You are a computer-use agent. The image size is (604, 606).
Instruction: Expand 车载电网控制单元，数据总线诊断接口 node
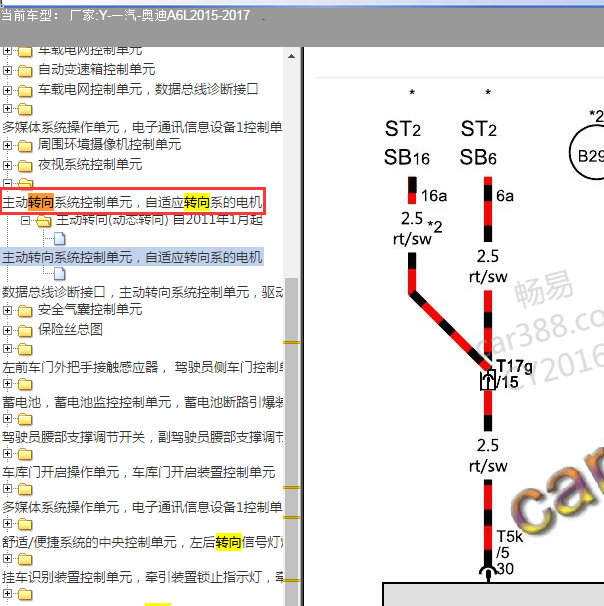(7, 90)
